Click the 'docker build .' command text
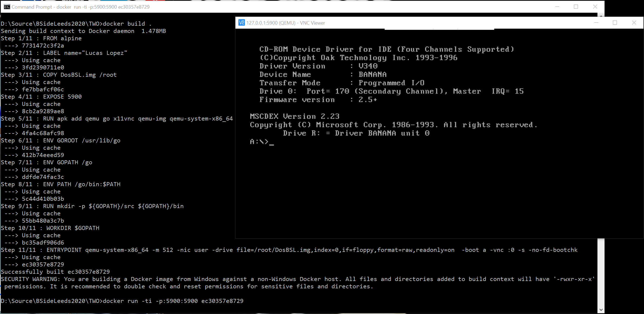 click(127, 24)
